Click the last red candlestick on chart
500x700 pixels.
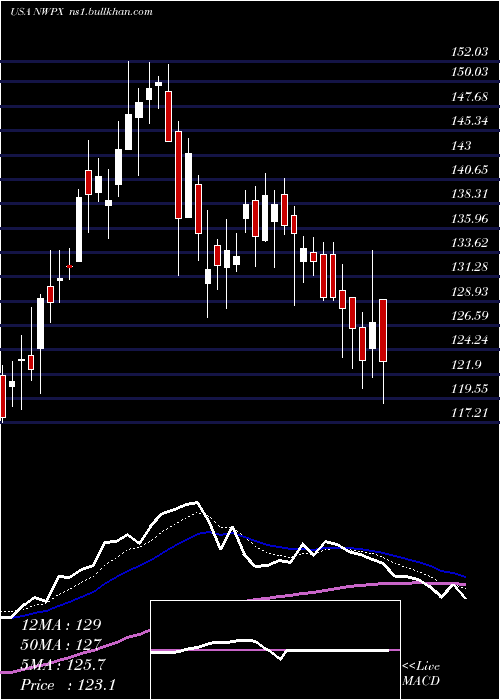click(383, 330)
